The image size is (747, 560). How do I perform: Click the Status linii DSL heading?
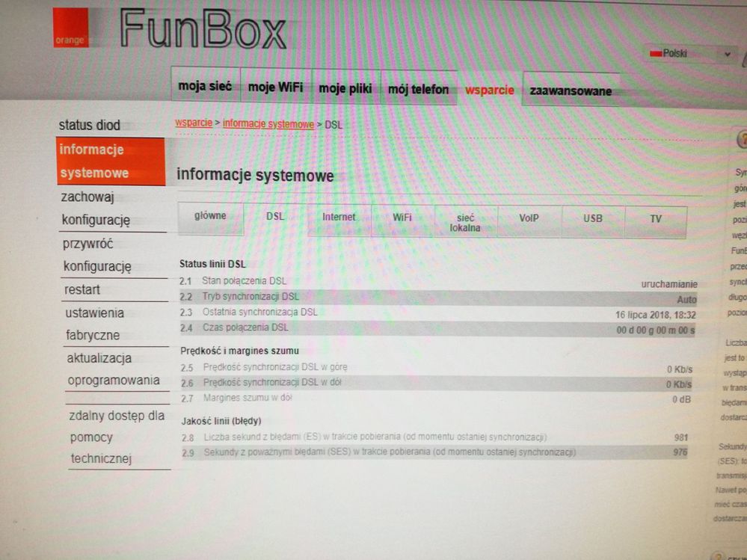[212, 264]
